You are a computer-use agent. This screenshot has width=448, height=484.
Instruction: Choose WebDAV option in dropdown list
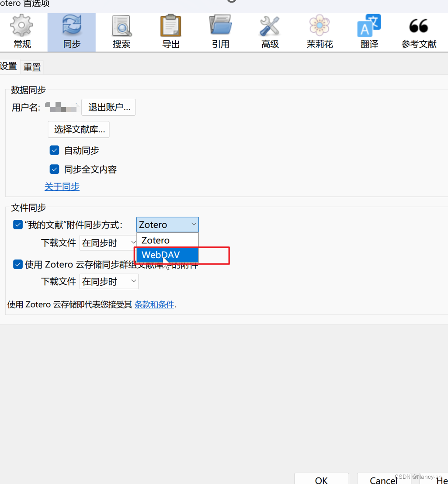[x=167, y=255]
